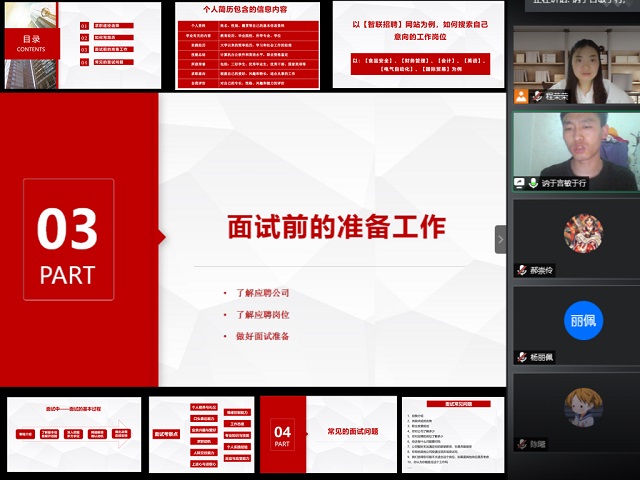Collapse the participant video panel arrow
Image resolution: width=640 pixels, height=480 pixels.
[500, 239]
